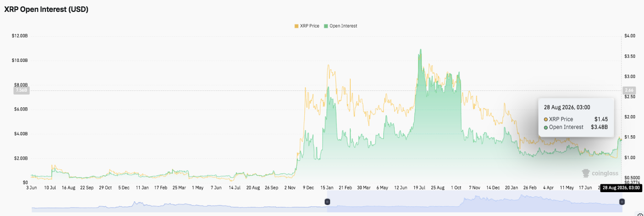Click the 5 Dec x-axis date
The height and width of the screenshot is (216, 644).
point(124,188)
